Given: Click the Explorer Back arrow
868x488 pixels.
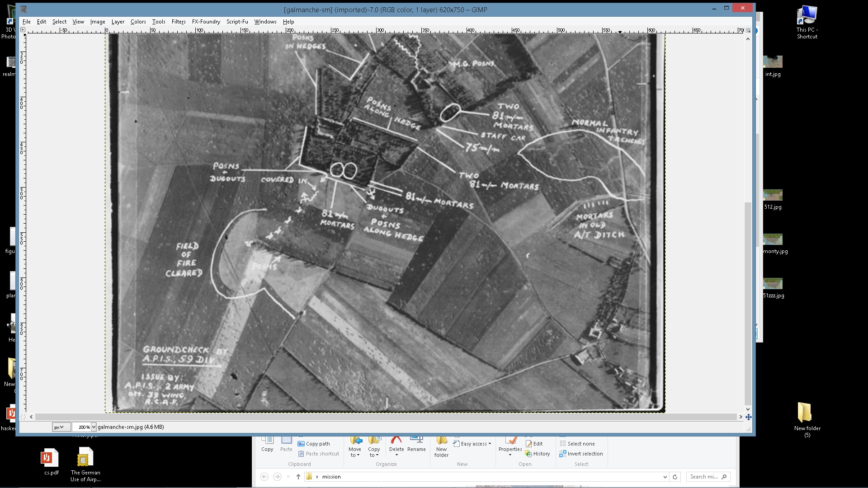Looking at the screenshot, I should coord(264,477).
